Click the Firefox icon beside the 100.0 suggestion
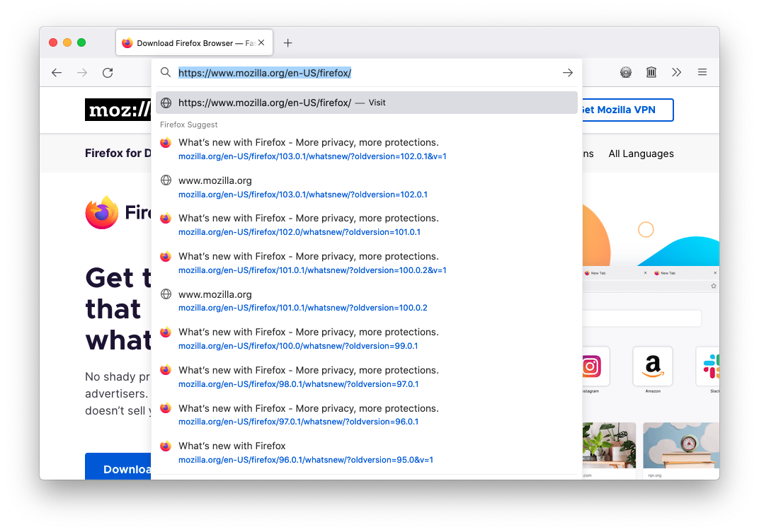The height and width of the screenshot is (532, 759). (x=166, y=332)
